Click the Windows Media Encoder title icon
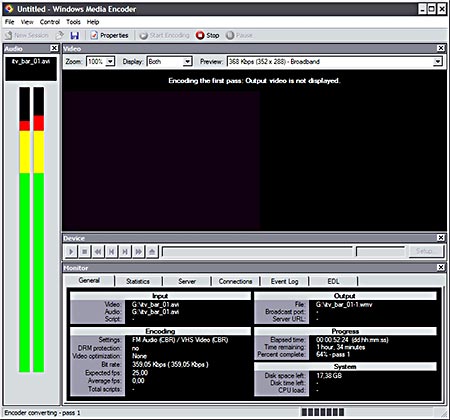This screenshot has width=450, height=420. [9, 9]
